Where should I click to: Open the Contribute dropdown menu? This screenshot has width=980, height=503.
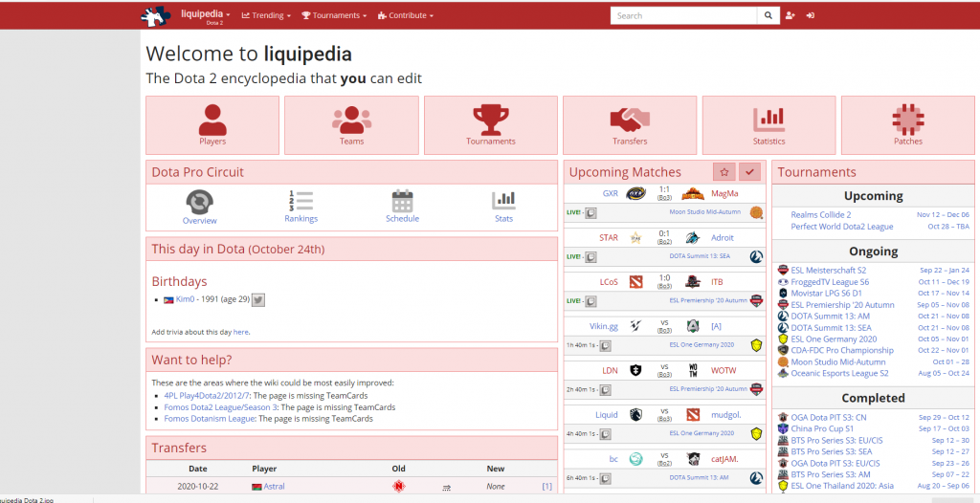click(x=406, y=15)
